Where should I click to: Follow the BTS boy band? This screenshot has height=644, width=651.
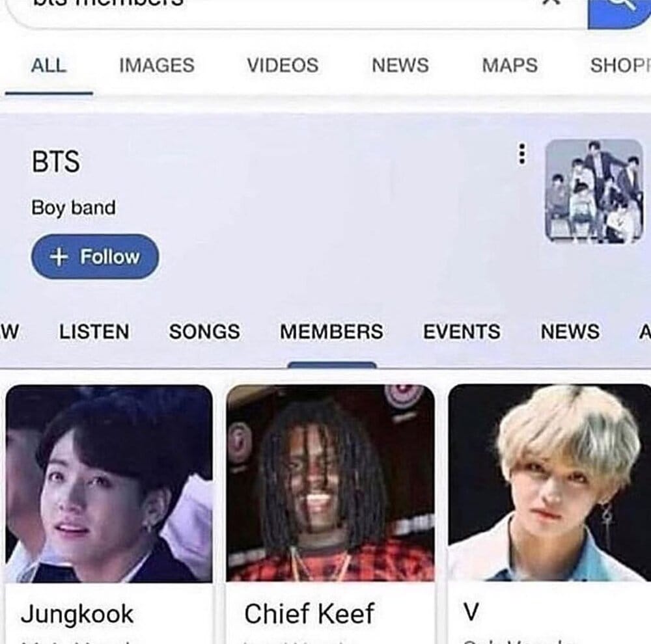tap(95, 256)
